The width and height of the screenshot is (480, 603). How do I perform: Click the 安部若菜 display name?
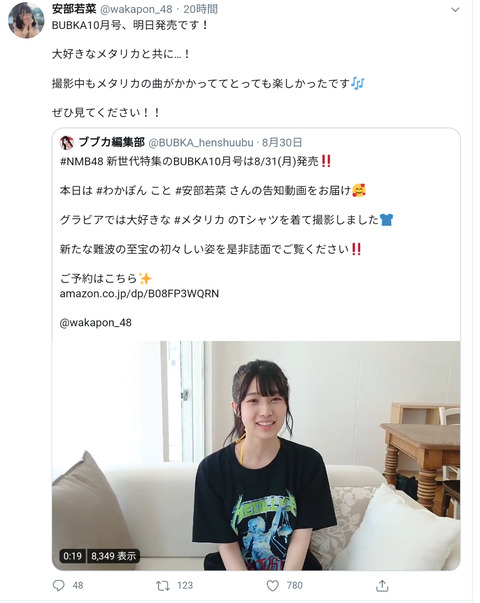tap(74, 8)
